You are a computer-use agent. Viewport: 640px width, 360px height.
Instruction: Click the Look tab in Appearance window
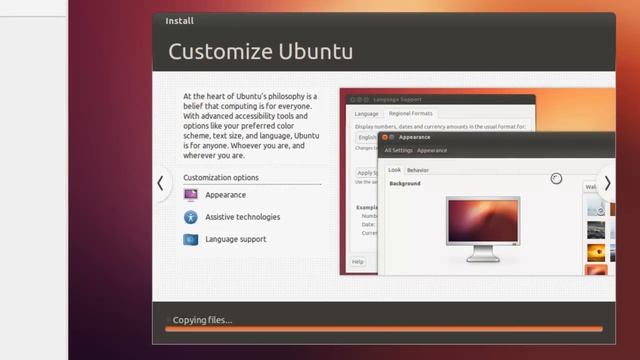pos(394,170)
